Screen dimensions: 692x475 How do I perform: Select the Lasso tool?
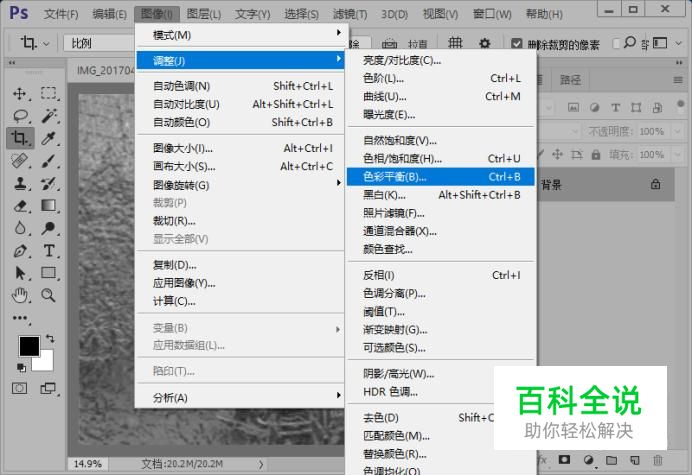pos(20,116)
